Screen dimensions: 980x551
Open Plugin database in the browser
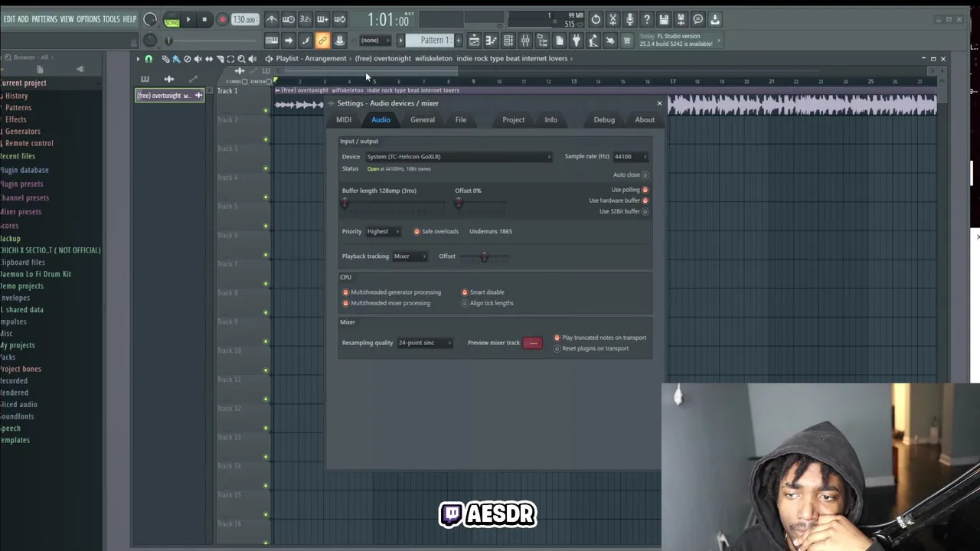[x=24, y=170]
